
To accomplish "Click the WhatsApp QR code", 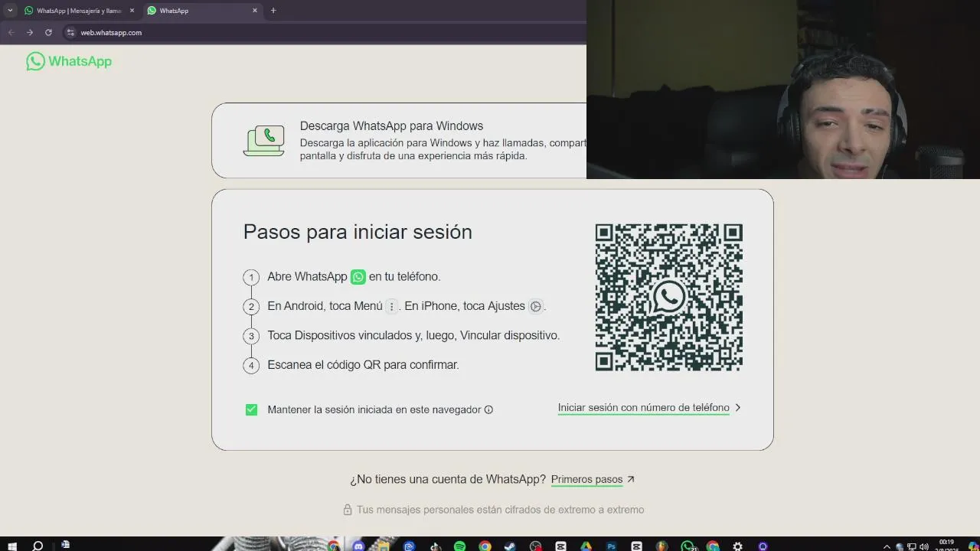I will pos(668,298).
